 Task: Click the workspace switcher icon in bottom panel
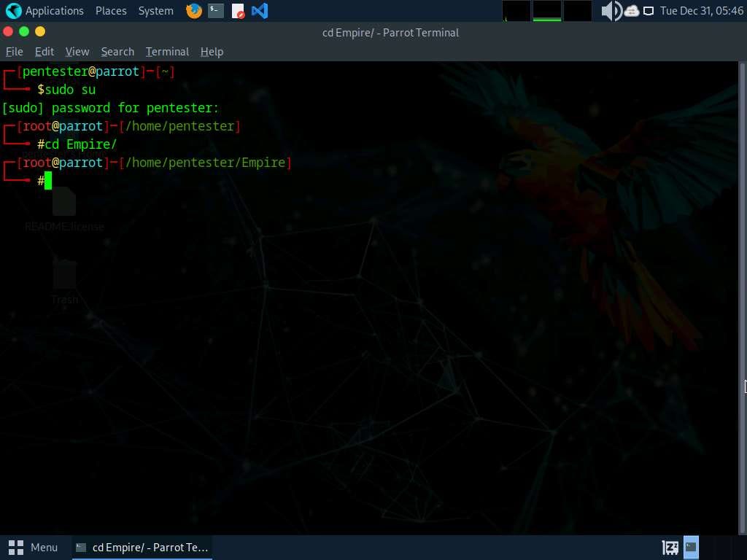click(670, 548)
